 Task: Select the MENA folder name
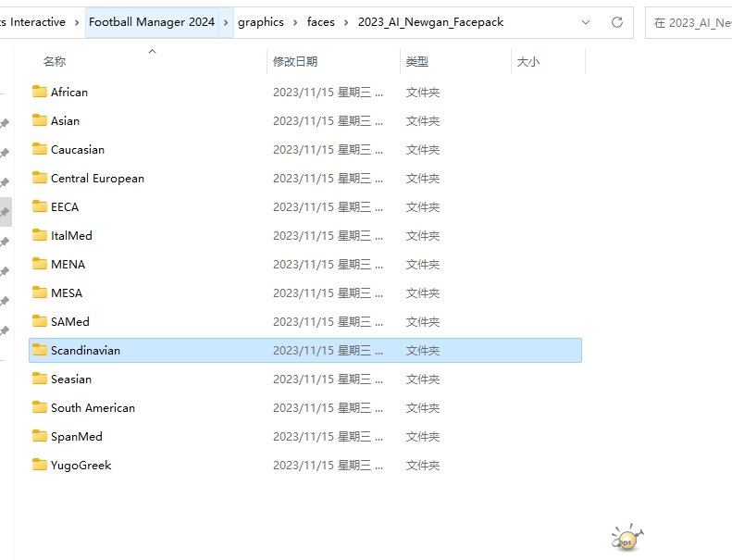(68, 265)
